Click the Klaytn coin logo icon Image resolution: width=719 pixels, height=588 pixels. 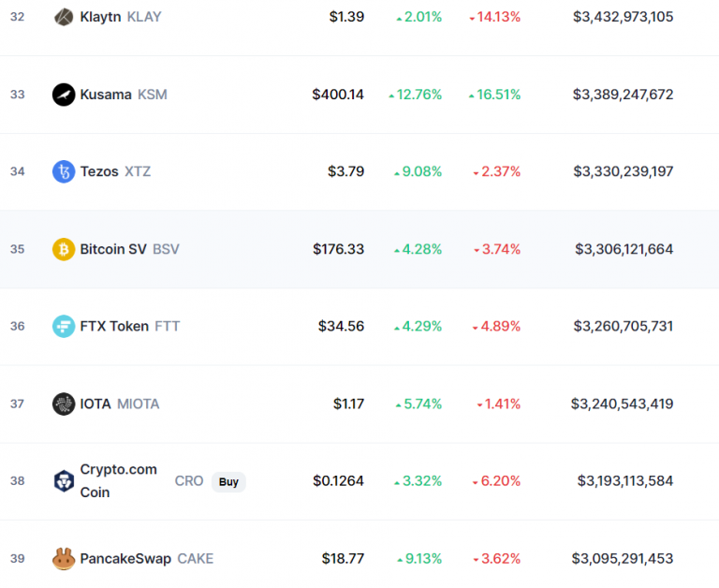pyautogui.click(x=64, y=17)
